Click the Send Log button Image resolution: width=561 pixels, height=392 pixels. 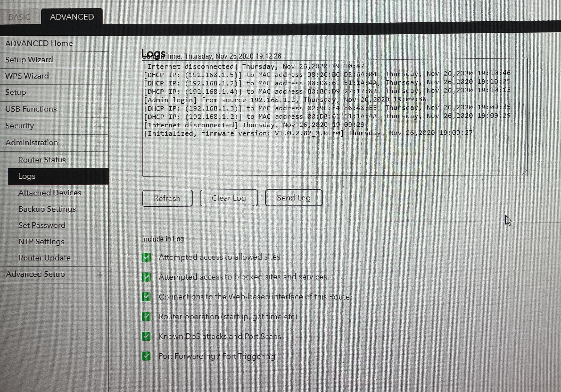(x=294, y=198)
